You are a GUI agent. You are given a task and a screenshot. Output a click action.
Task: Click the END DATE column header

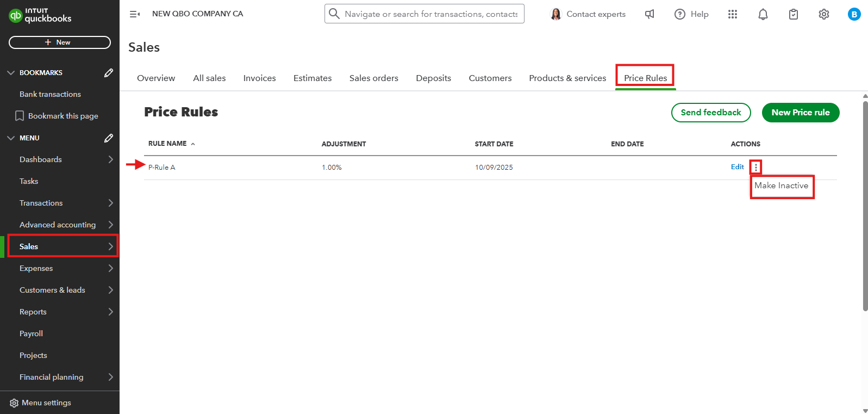627,144
